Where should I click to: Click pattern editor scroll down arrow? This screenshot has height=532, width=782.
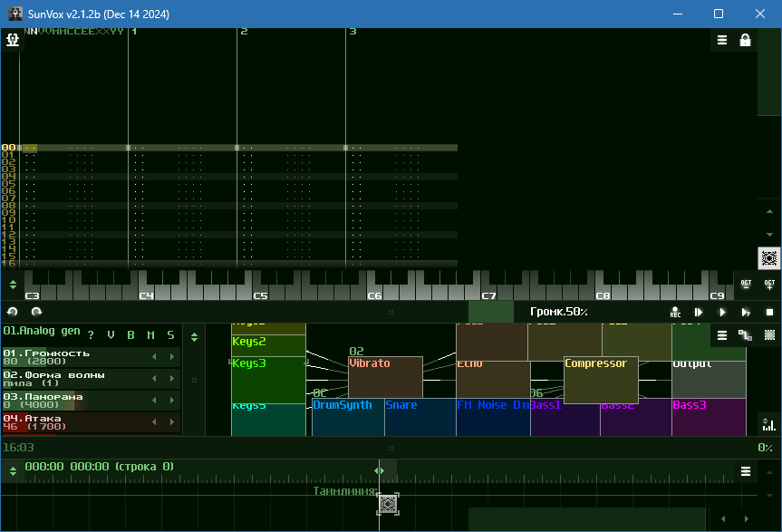[x=769, y=235]
